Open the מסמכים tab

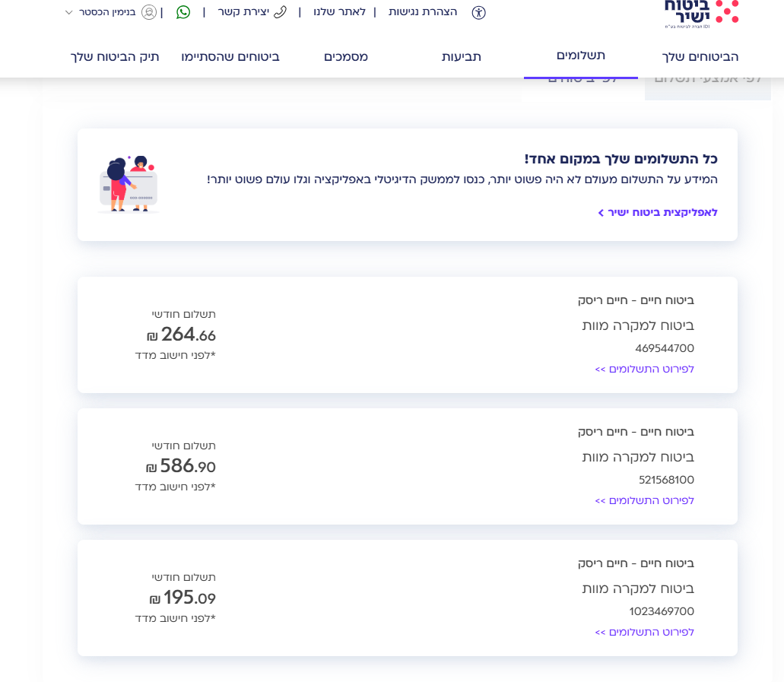click(x=346, y=56)
